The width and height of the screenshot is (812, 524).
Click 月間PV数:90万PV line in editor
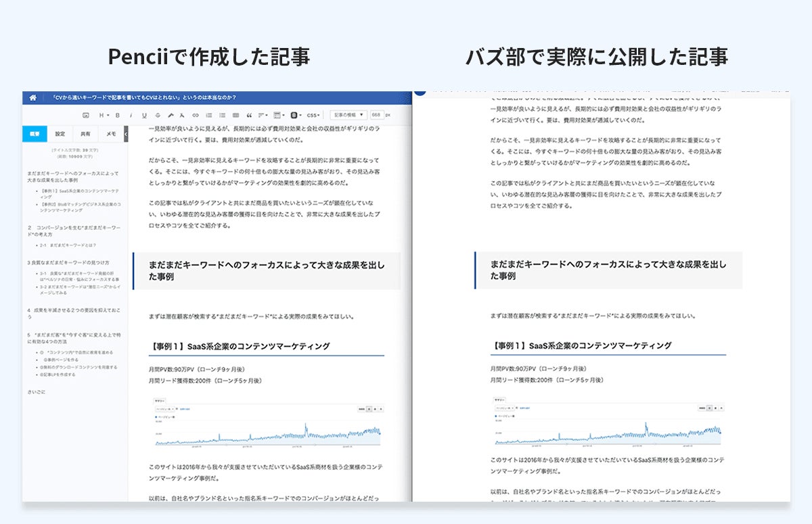(196, 370)
